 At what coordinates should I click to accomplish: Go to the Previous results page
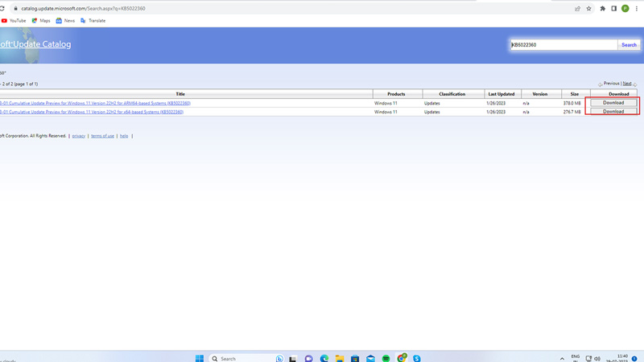click(x=611, y=84)
